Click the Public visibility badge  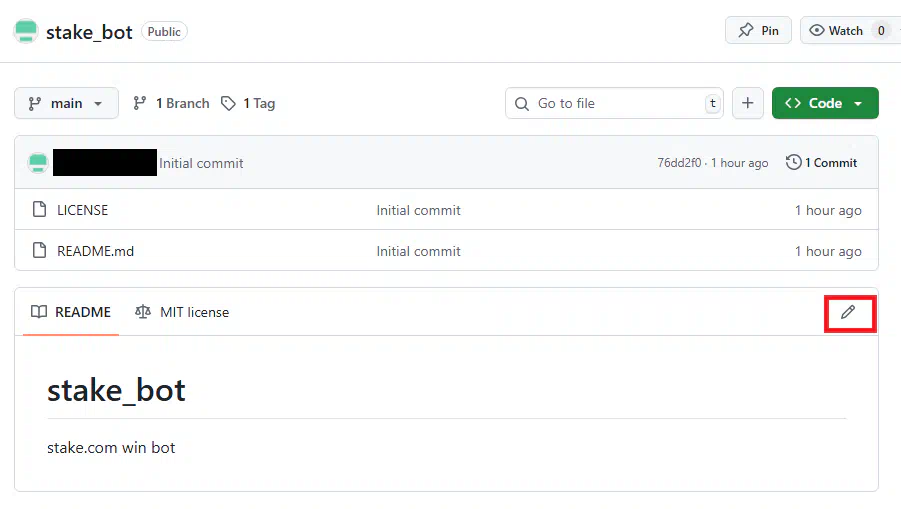(x=164, y=32)
